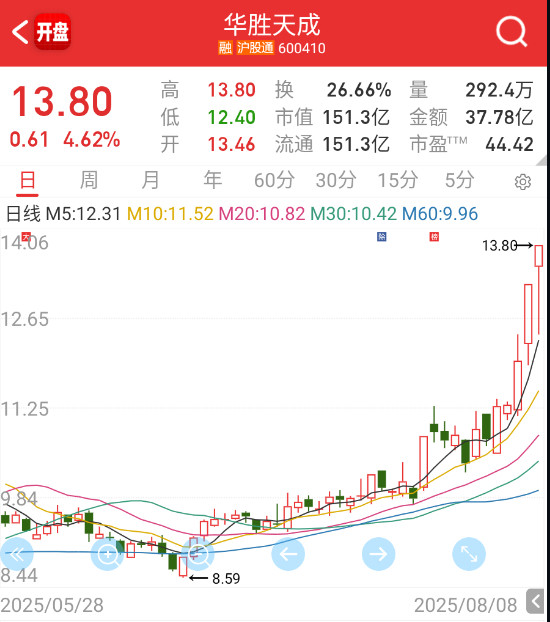The height and width of the screenshot is (622, 550).
Task: Switch to the 日 daily chart tab
Action: point(27,180)
